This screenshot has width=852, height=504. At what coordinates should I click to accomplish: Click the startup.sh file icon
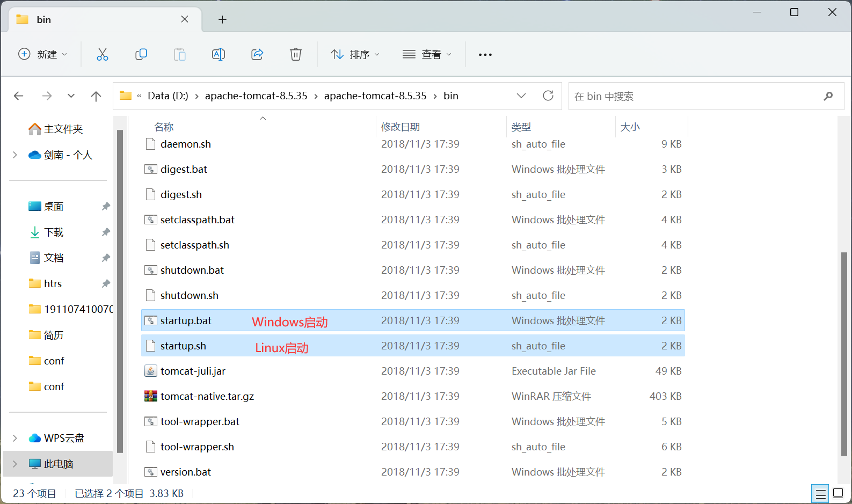(151, 346)
